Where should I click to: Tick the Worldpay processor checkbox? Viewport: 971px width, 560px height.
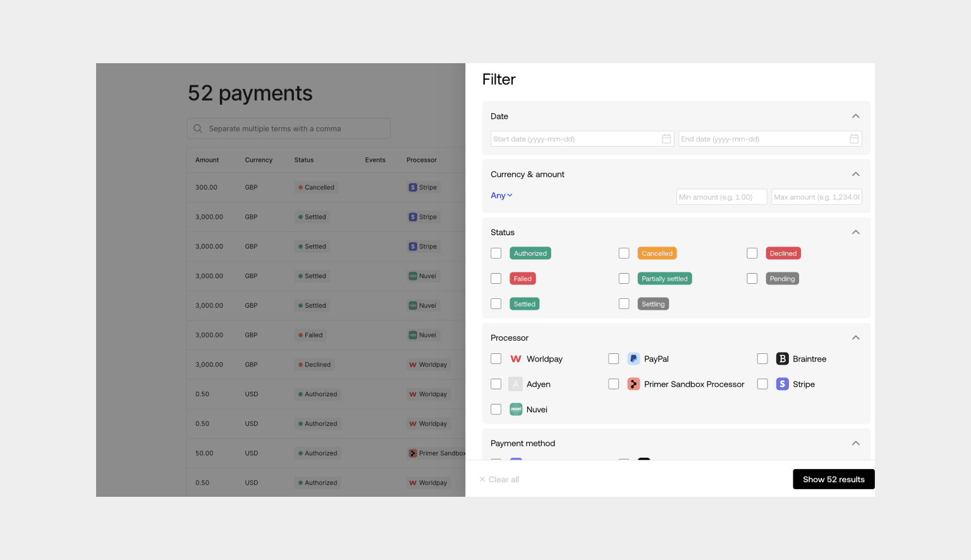(496, 359)
